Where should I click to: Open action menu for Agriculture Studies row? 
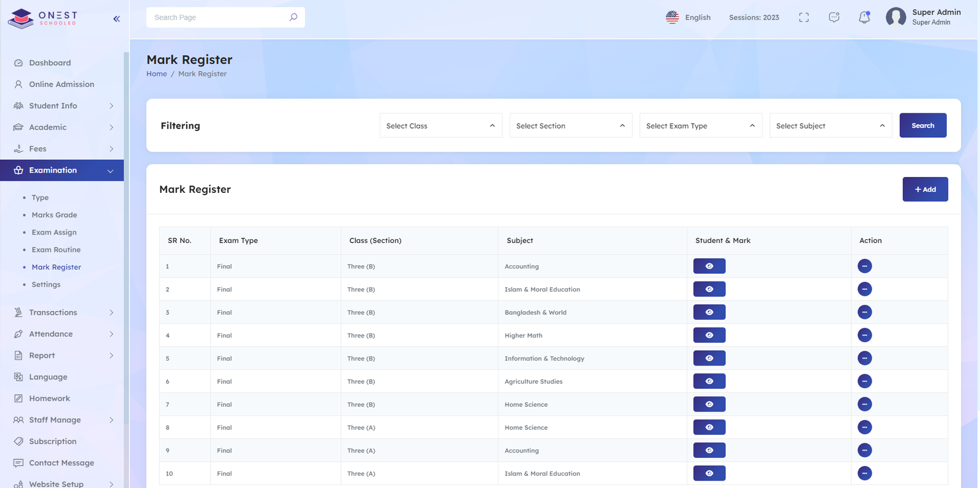click(864, 381)
